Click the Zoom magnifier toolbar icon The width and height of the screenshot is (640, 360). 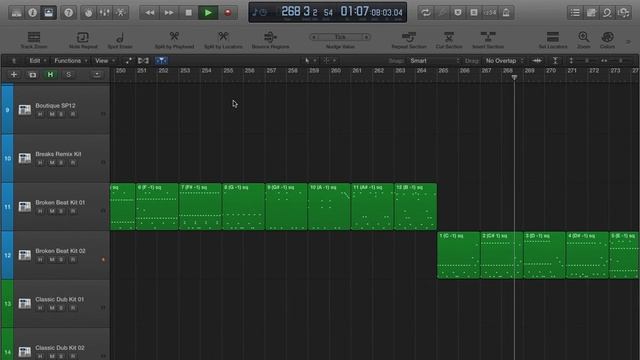point(584,37)
